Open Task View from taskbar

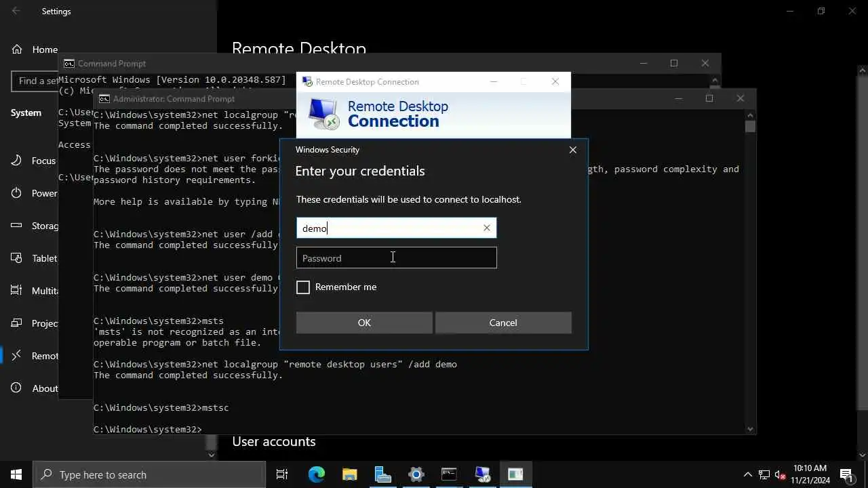pyautogui.click(x=282, y=474)
